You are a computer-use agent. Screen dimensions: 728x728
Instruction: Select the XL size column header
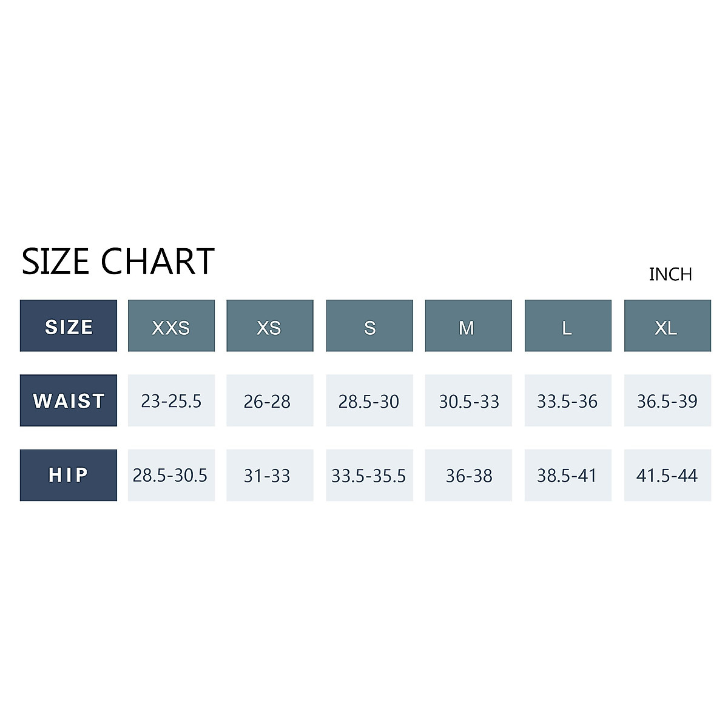667,326
